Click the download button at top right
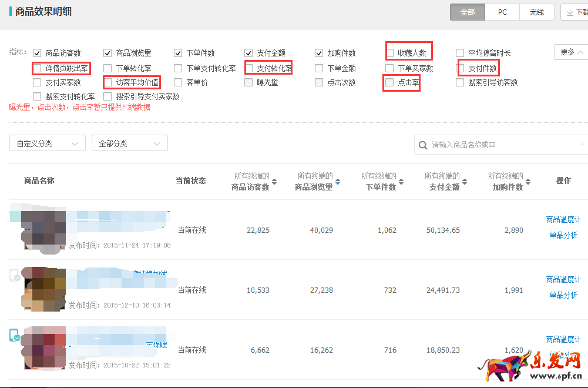Screen dimensions: 588x388 pos(574,12)
